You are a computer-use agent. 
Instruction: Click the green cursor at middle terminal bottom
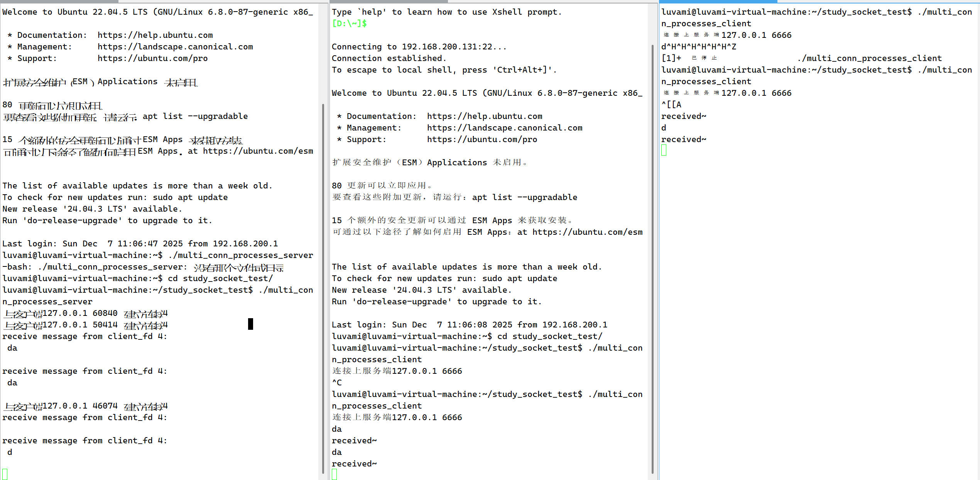(335, 474)
